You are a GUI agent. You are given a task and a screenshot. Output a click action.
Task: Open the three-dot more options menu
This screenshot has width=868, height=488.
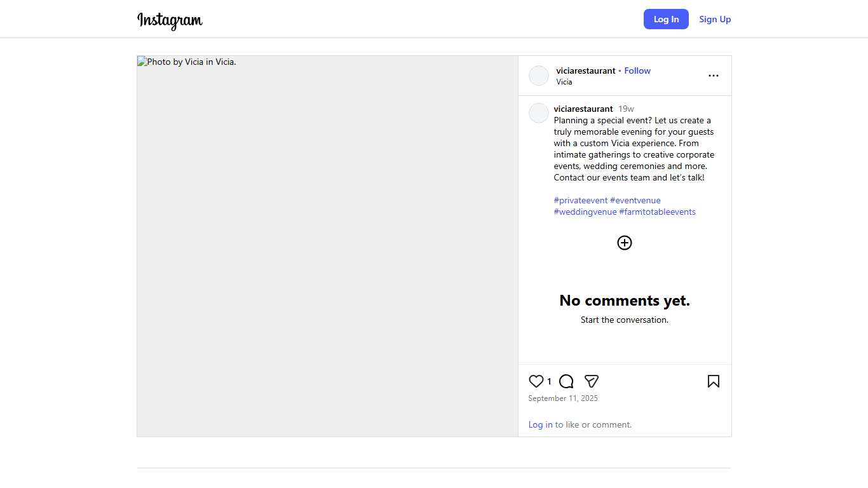(x=713, y=76)
